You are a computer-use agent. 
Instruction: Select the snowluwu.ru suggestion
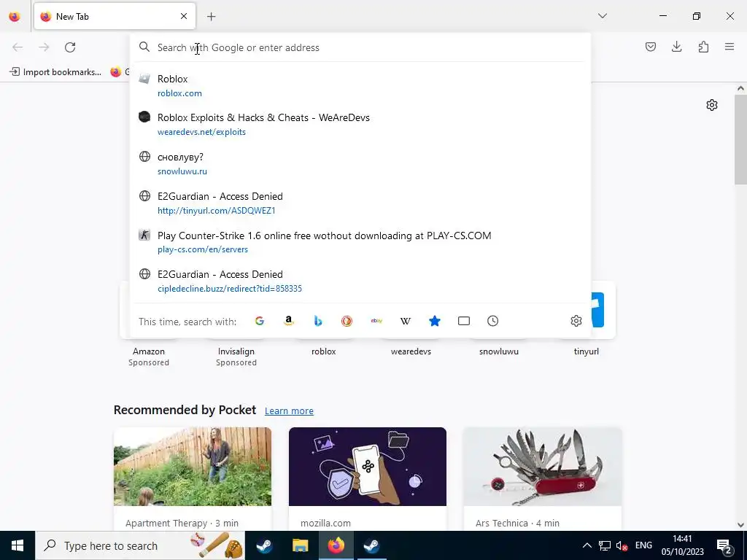click(x=360, y=164)
